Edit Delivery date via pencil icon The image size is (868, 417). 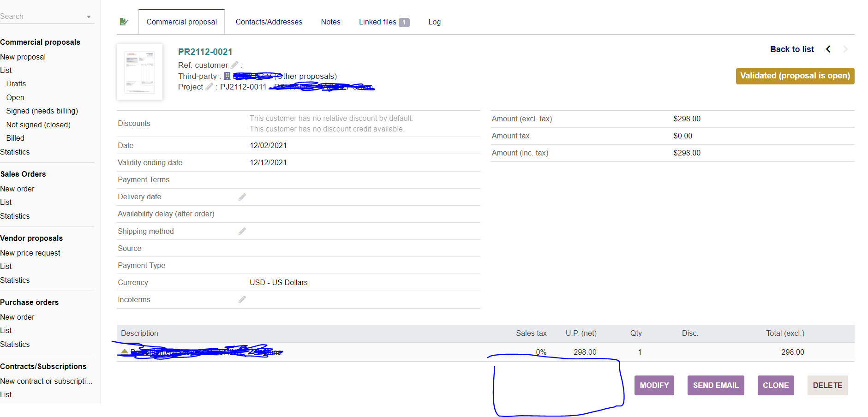pos(242,197)
